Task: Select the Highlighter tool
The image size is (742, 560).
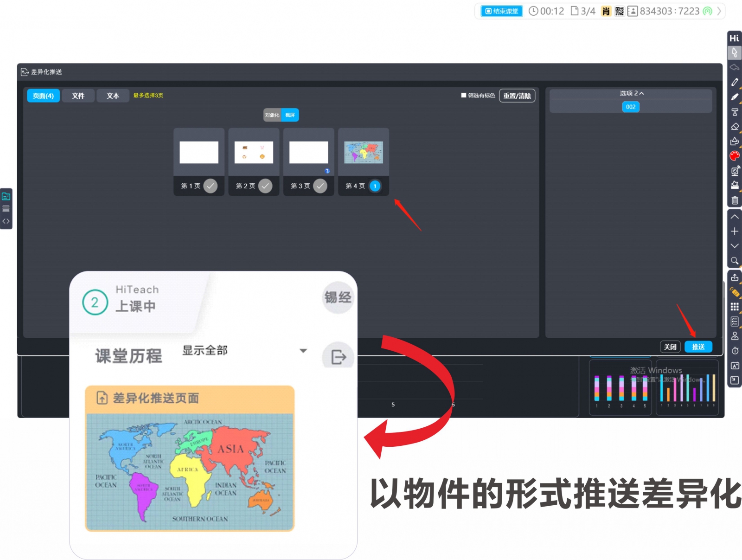Action: (735, 97)
